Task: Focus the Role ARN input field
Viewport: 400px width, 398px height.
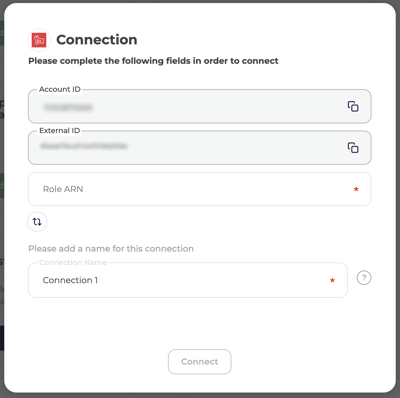Action: click(x=200, y=189)
